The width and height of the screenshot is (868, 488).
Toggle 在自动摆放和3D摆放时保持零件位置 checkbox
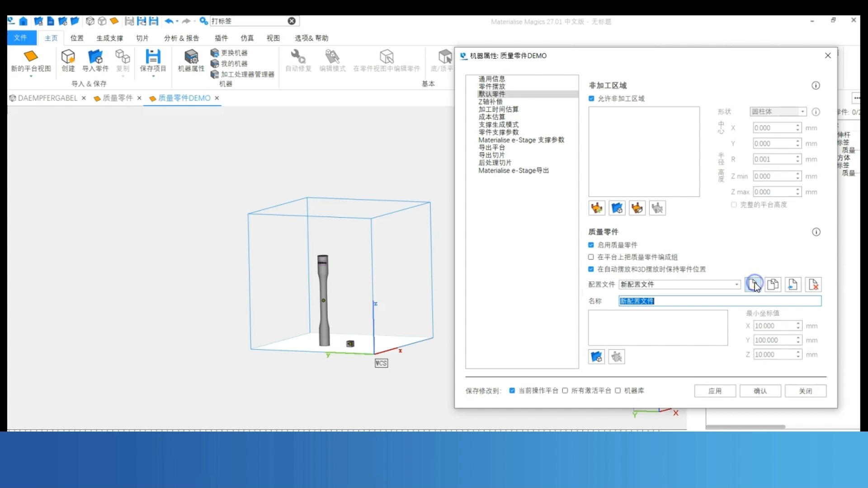click(591, 269)
